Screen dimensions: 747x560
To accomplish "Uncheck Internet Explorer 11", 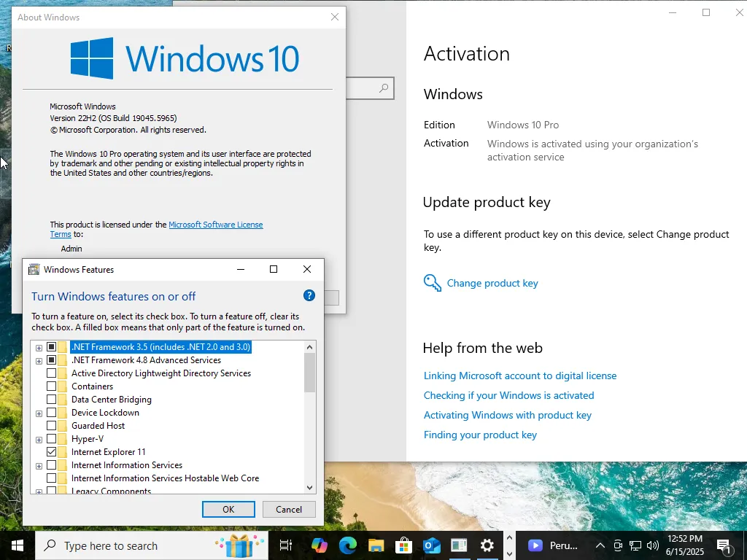I will pos(52,451).
